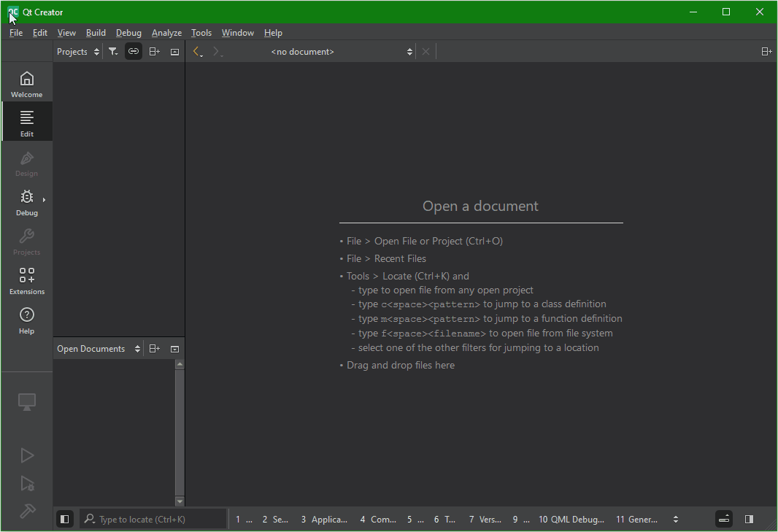Go back in navigation history
Screen dimensions: 778x532
(x=198, y=52)
